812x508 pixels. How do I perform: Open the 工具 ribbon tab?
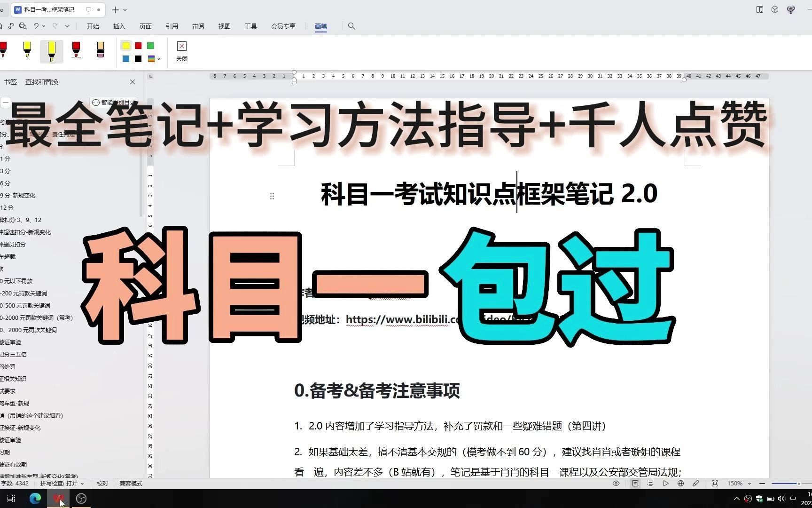click(251, 26)
